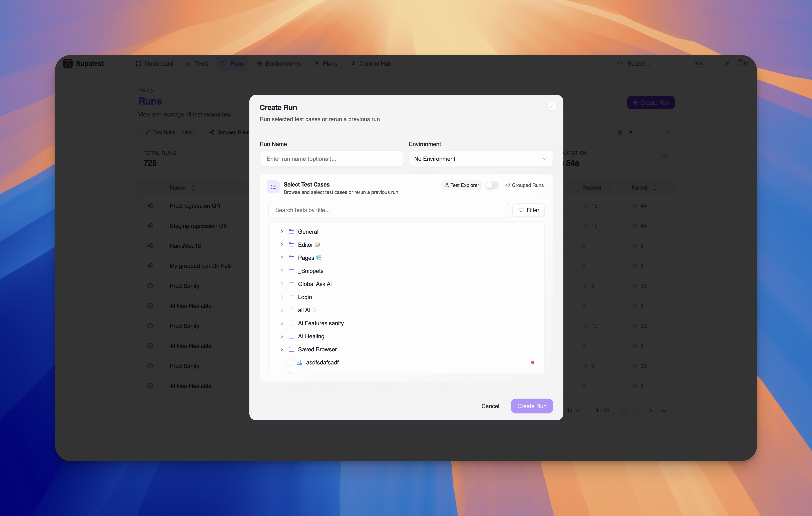Expand the AI Healing folder chevron
This screenshot has width=812, height=516.
[282, 336]
